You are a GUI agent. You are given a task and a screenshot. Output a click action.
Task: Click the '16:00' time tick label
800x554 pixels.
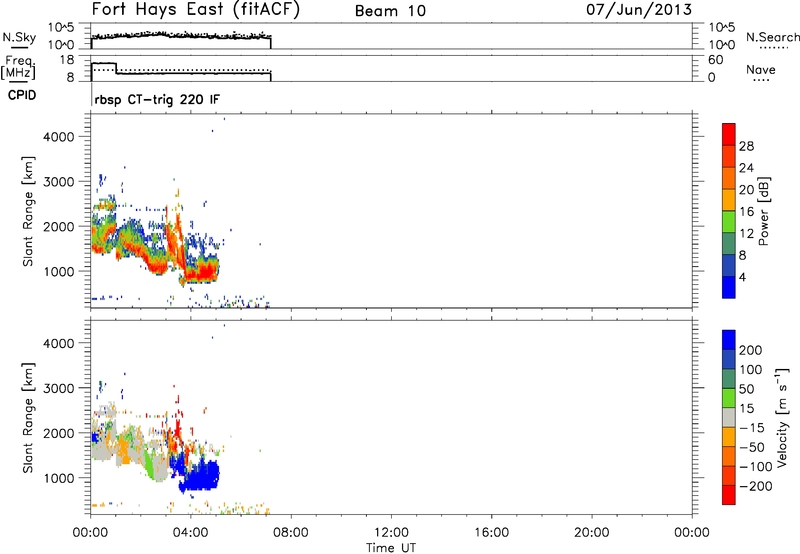pyautogui.click(x=491, y=533)
